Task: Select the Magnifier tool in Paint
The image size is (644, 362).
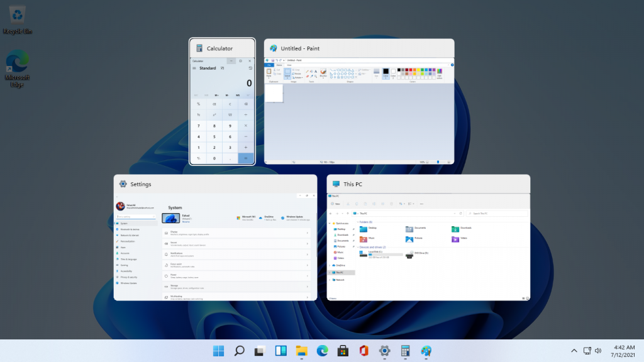Action: click(315, 76)
